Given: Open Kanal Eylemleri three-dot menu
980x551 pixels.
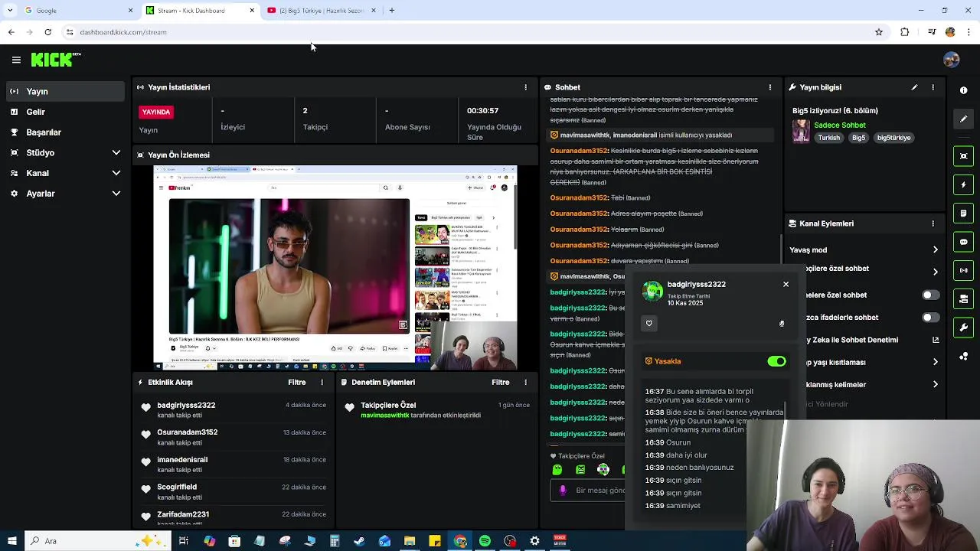Looking at the screenshot, I should [x=933, y=223].
